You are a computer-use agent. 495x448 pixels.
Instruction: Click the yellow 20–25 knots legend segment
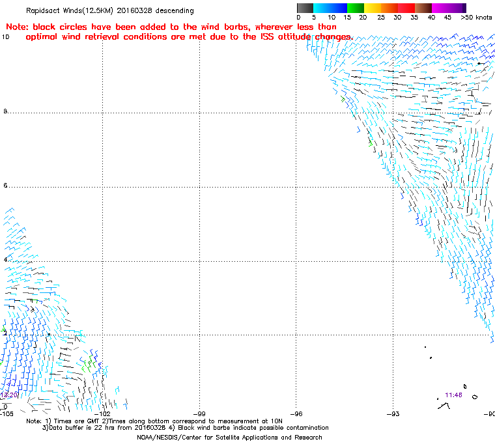click(x=373, y=8)
